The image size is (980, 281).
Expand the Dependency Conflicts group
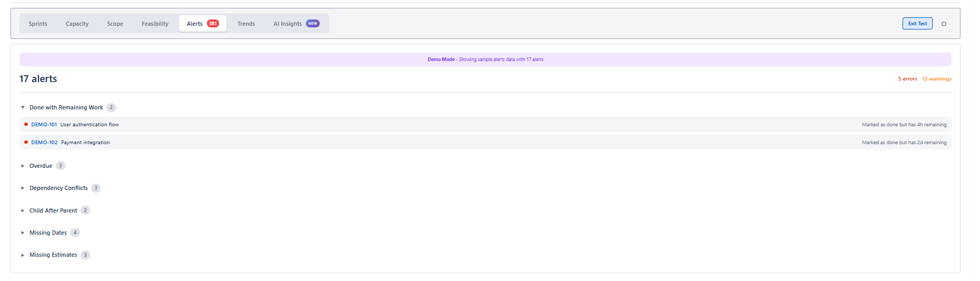pyautogui.click(x=23, y=188)
